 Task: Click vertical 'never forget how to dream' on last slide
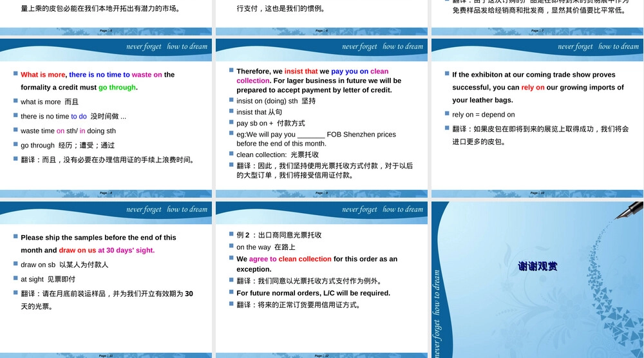coord(437,313)
